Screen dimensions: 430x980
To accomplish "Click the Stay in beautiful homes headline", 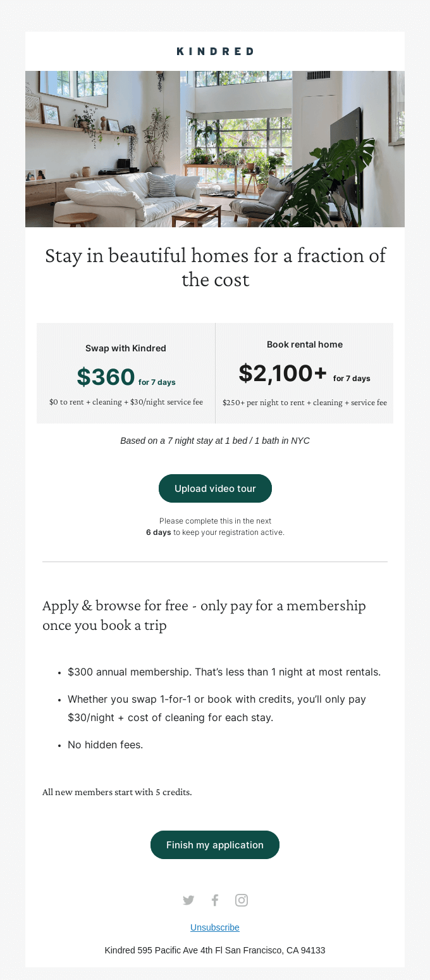I will coord(215,267).
